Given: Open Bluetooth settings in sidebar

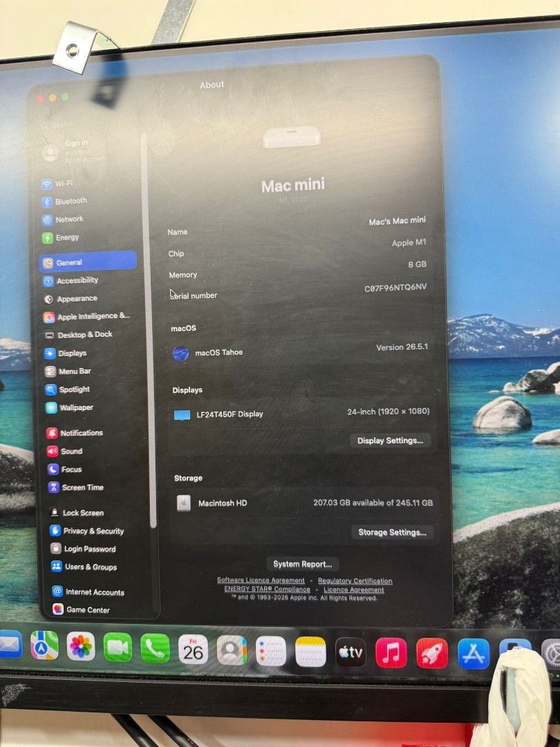Looking at the screenshot, I should (65, 201).
